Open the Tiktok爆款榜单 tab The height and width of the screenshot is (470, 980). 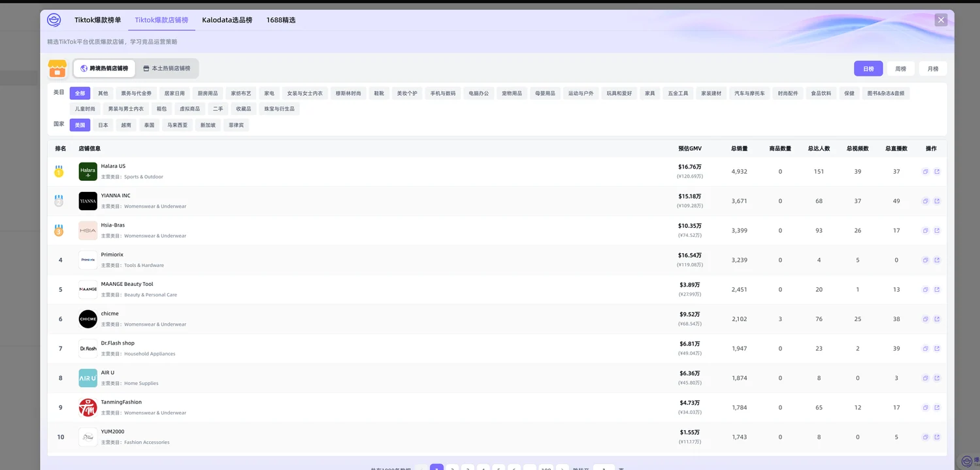[98, 20]
